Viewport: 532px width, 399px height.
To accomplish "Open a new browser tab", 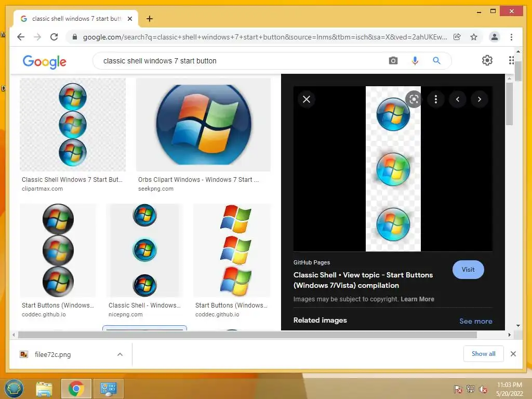I will (150, 19).
